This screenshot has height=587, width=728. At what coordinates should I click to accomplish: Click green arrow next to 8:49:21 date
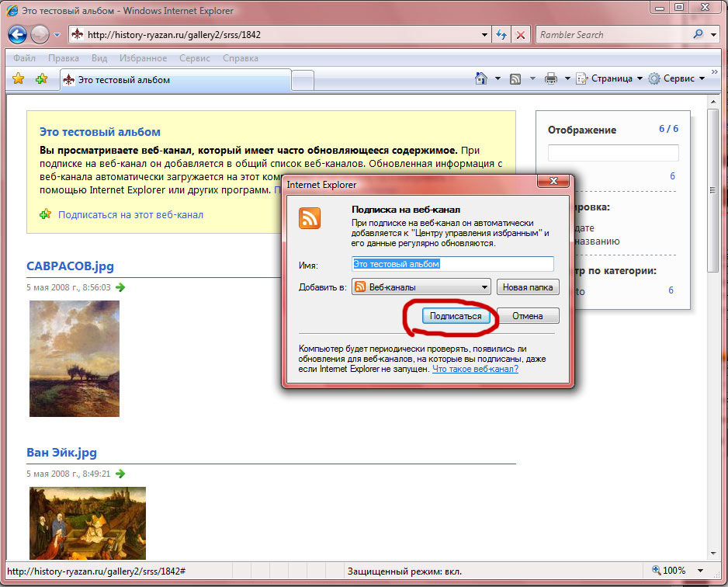tap(120, 474)
